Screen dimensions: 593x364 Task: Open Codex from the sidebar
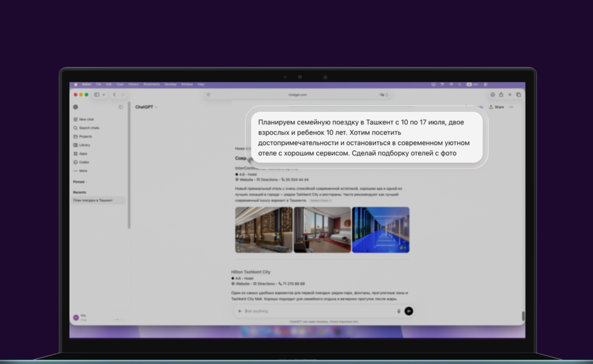click(x=81, y=162)
